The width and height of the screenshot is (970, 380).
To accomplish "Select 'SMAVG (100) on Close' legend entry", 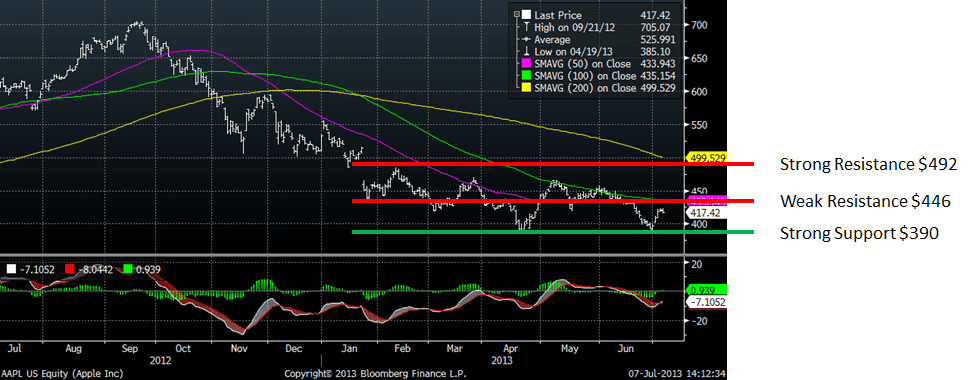I will pyautogui.click(x=585, y=76).
